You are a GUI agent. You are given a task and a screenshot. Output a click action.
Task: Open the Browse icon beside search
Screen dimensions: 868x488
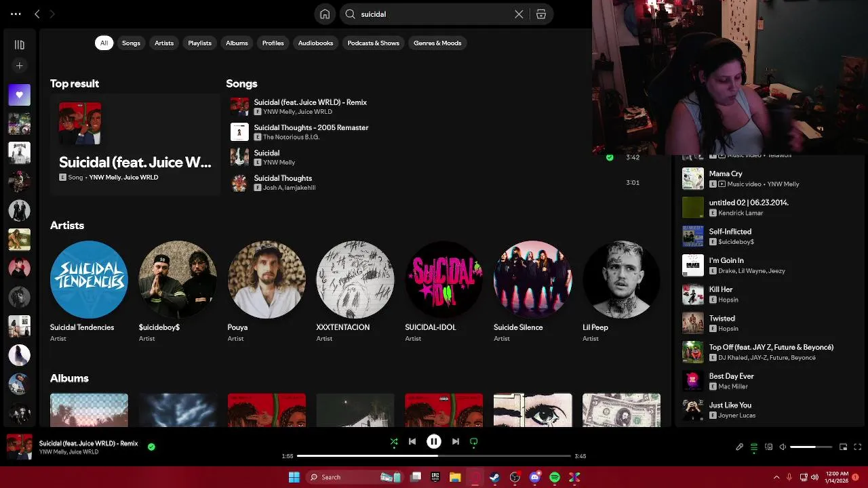[541, 14]
